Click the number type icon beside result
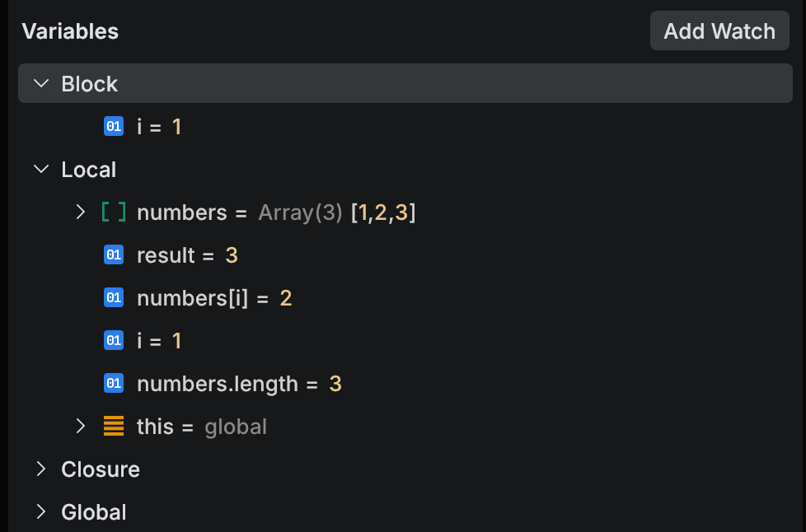The image size is (806, 532). (x=113, y=255)
